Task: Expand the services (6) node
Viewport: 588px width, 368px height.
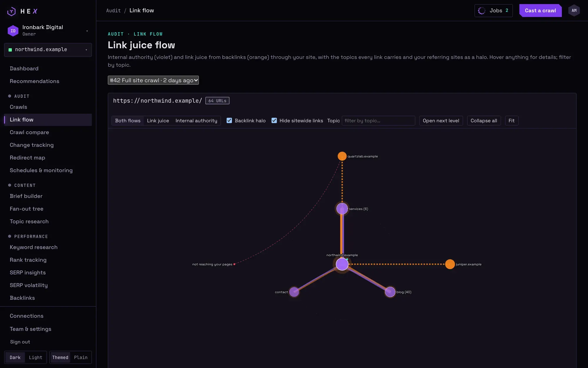Action: (x=342, y=209)
